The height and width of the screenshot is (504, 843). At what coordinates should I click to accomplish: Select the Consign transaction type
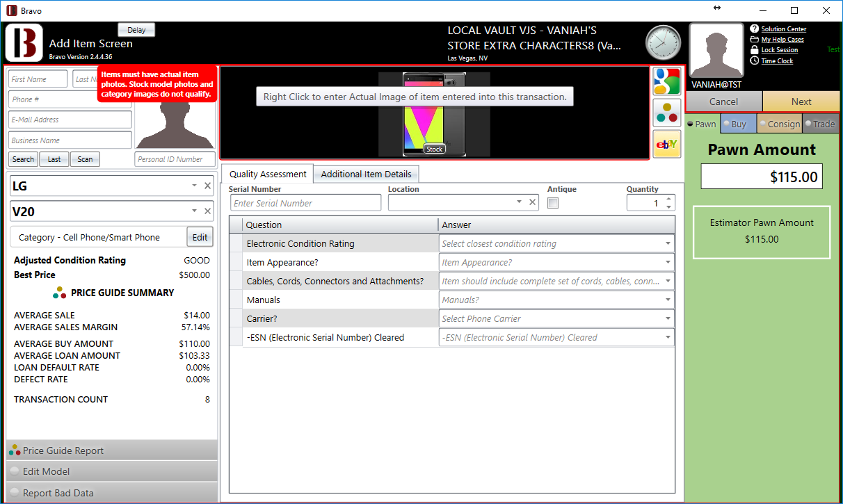780,124
